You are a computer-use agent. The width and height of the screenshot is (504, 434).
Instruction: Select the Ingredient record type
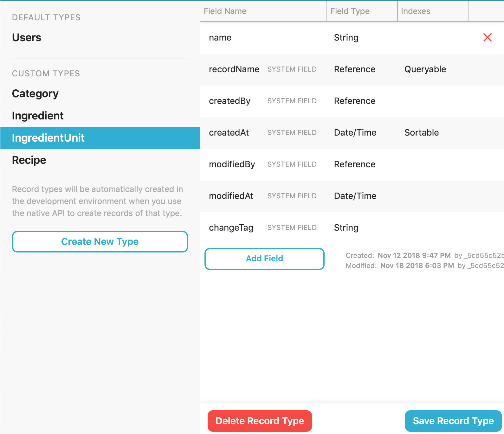[38, 116]
